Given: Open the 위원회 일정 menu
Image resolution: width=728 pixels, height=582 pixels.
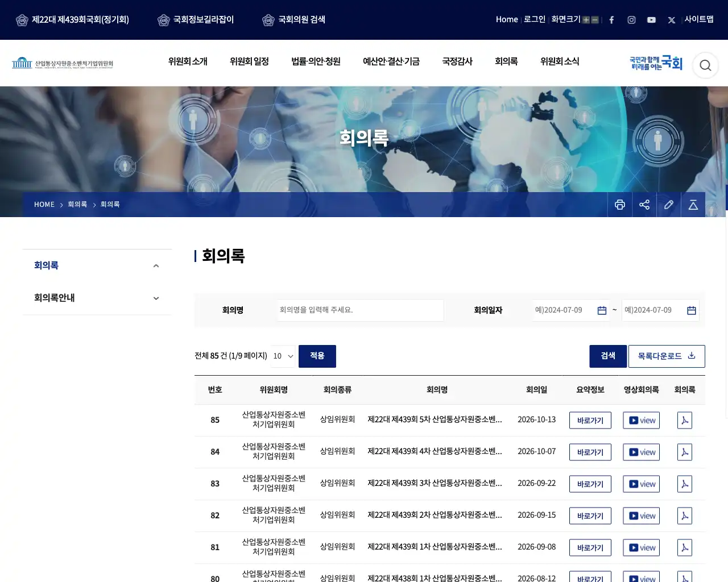Looking at the screenshot, I should [249, 61].
